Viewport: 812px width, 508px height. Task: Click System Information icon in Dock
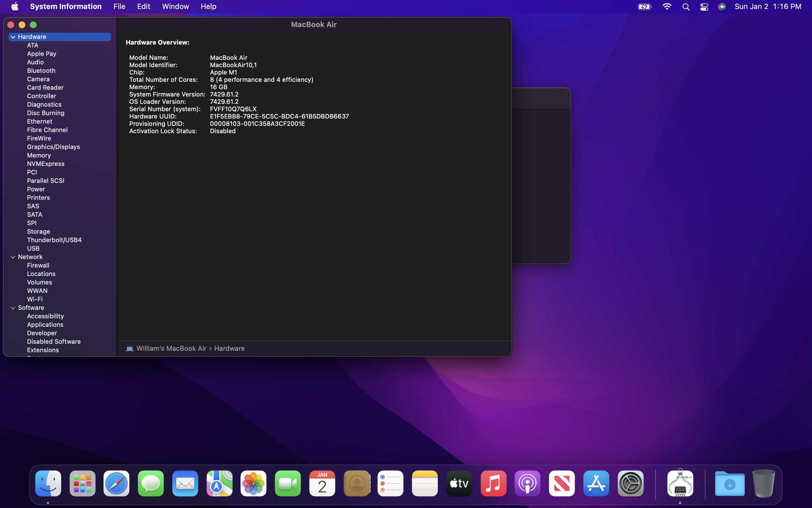(x=680, y=483)
